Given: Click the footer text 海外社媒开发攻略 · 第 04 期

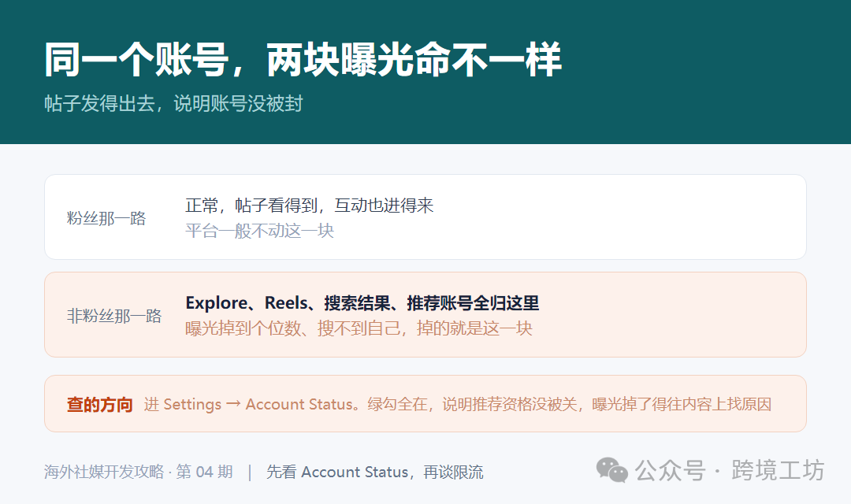Looking at the screenshot, I should click(139, 472).
